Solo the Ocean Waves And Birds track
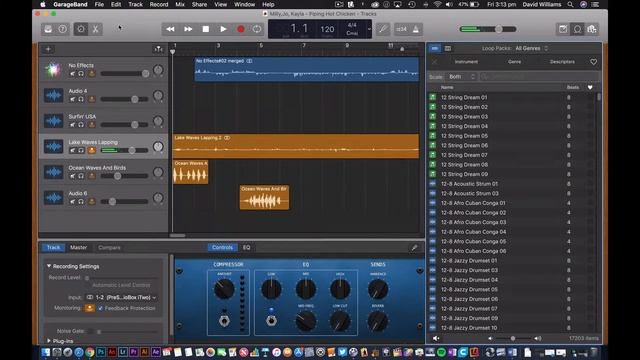Screen dimensions: 640x360 click(81, 176)
